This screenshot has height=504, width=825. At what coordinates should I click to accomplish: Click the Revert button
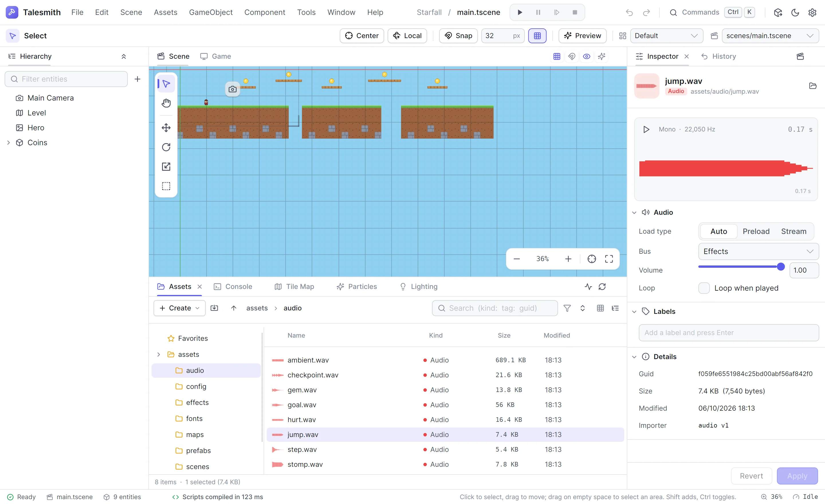coord(751,476)
